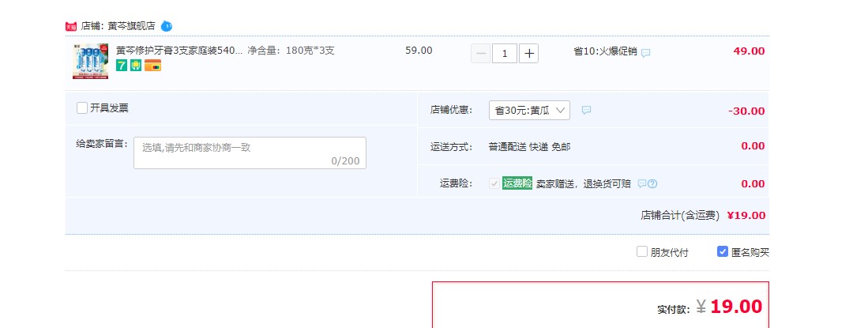This screenshot has width=868, height=328.
Task: Click the green 7-day return icon
Action: tap(122, 66)
